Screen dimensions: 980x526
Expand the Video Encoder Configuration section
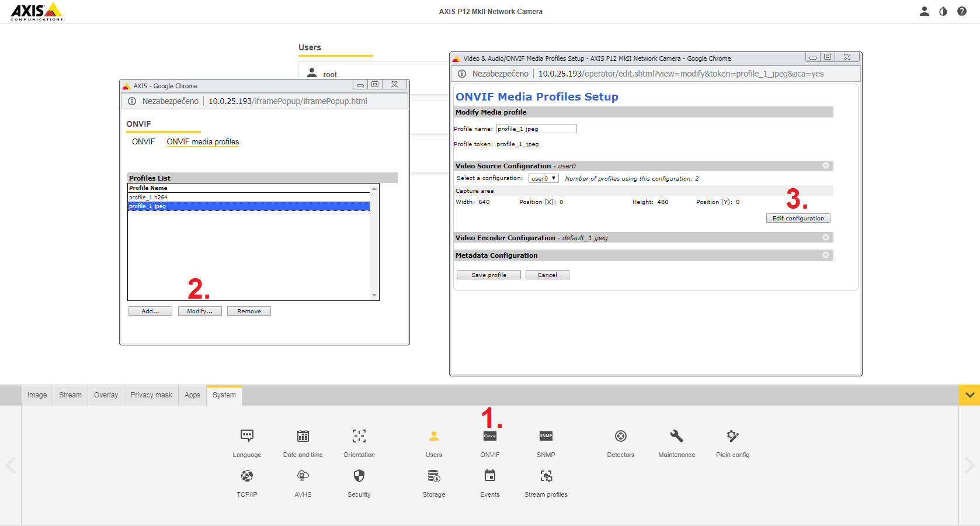pos(826,237)
